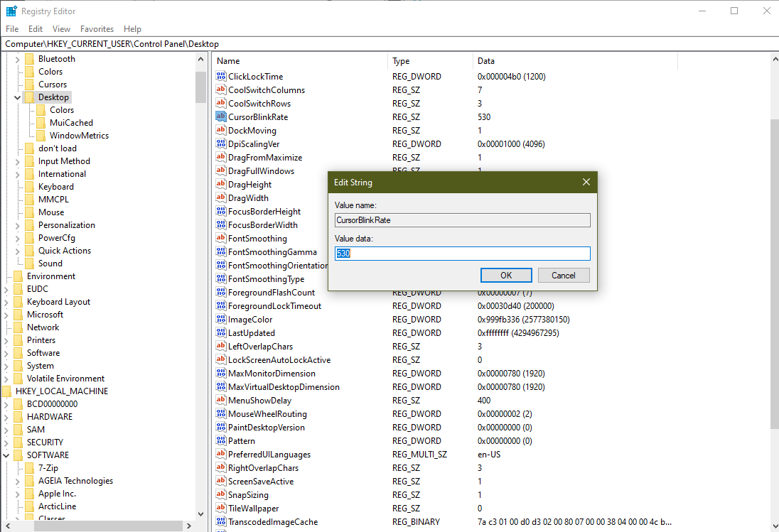Click the DWORD icon beside MouseWheelRouting

click(220, 413)
